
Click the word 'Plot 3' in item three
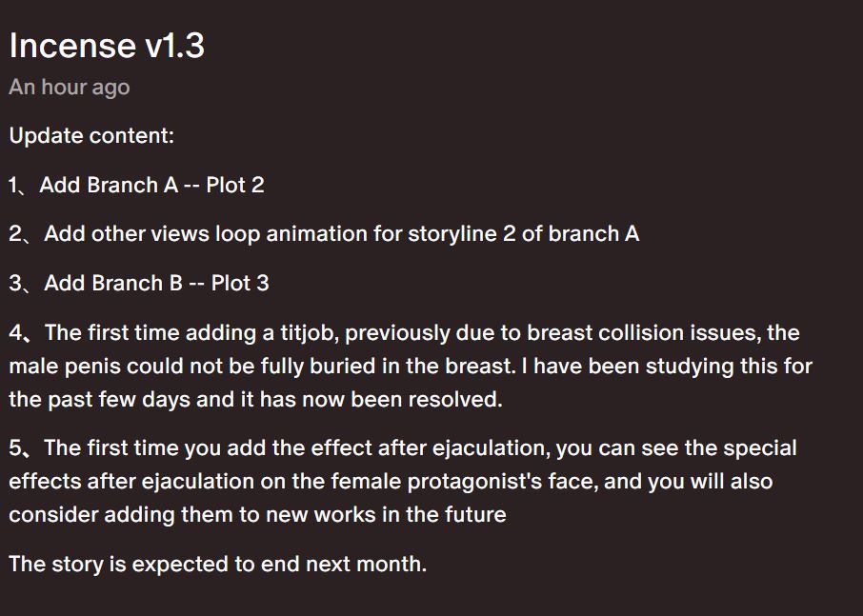coord(240,284)
